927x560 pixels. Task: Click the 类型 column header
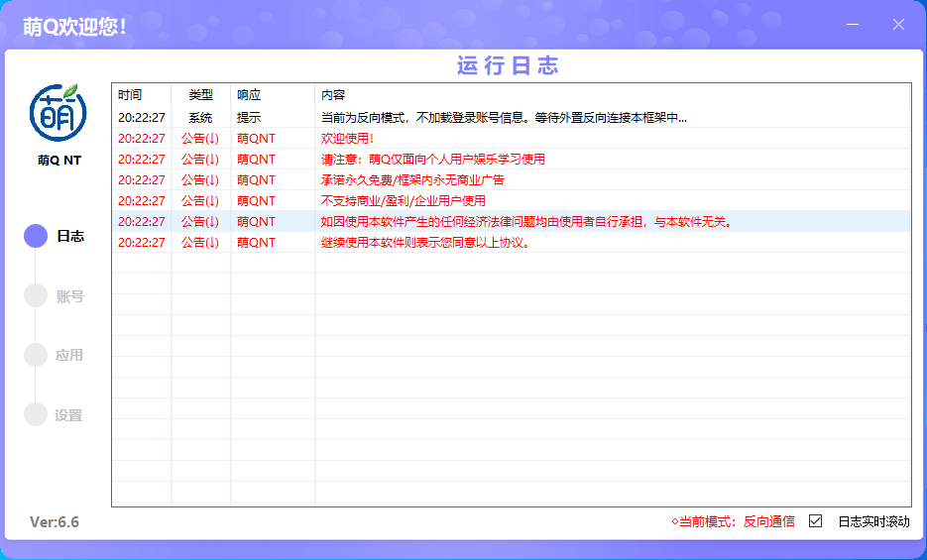[201, 94]
